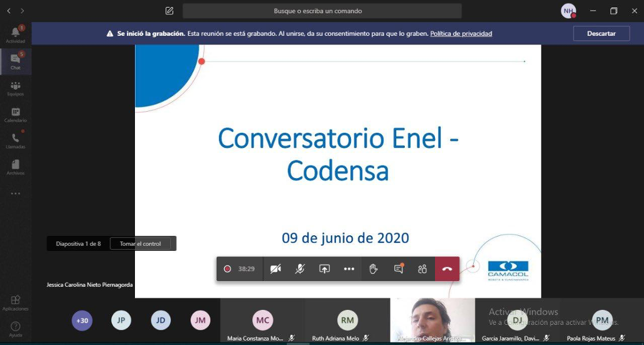Click the recording indicator dot

point(227,268)
